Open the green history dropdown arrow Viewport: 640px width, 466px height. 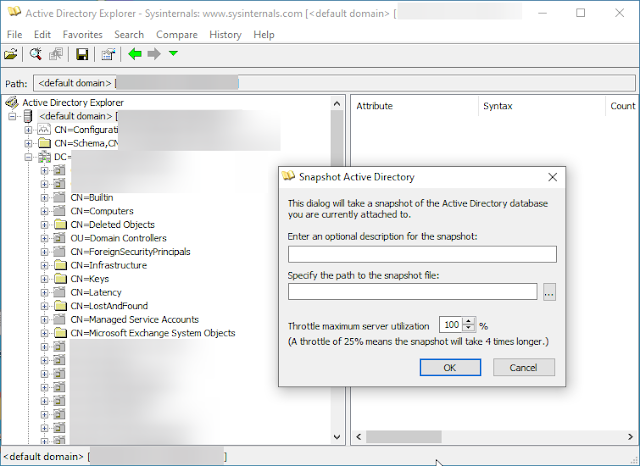click(173, 53)
